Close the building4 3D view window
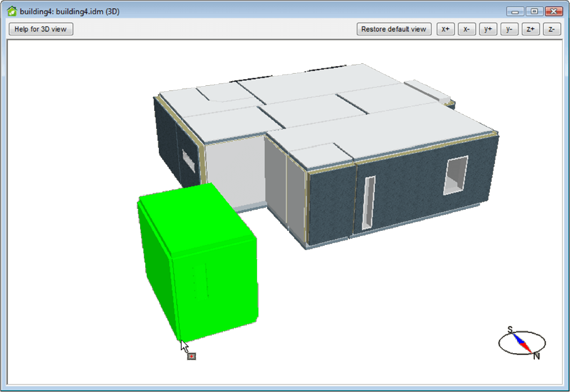Image resolution: width=570 pixels, height=392 pixels. (554, 11)
